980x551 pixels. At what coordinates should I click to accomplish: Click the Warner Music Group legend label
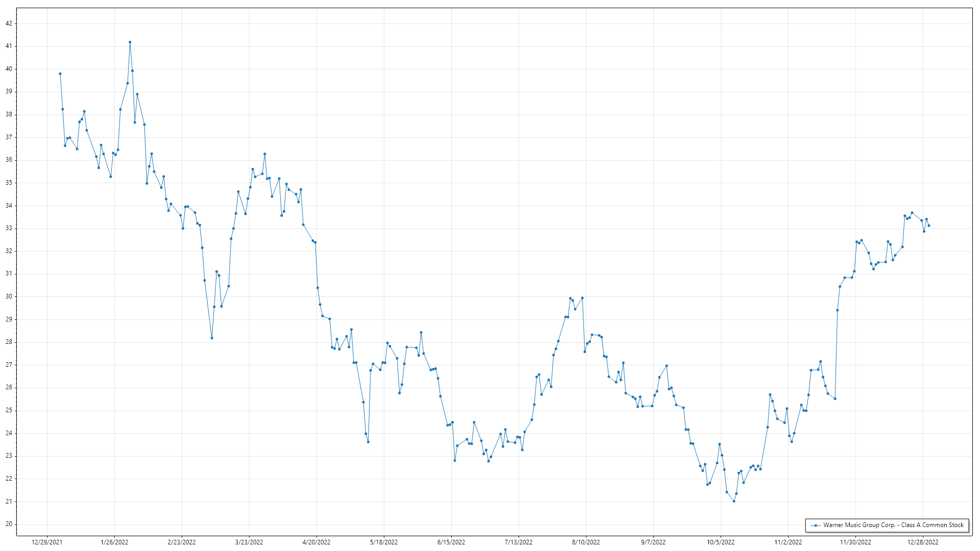893,525
